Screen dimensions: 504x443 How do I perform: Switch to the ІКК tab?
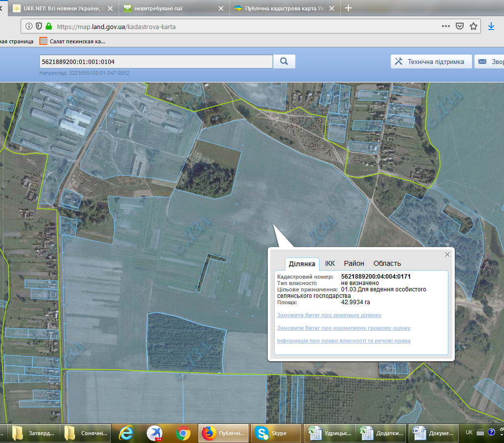pyautogui.click(x=330, y=263)
